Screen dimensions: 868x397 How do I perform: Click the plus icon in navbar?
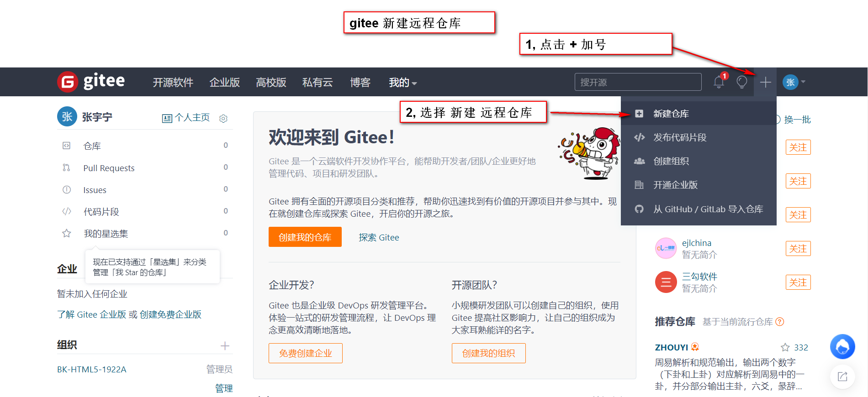765,82
